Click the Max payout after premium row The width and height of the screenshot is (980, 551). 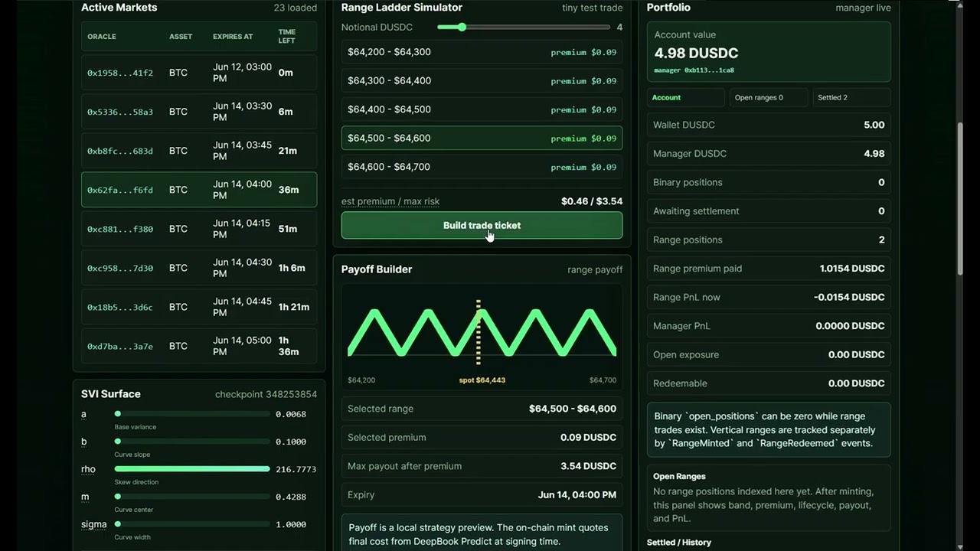[482, 466]
